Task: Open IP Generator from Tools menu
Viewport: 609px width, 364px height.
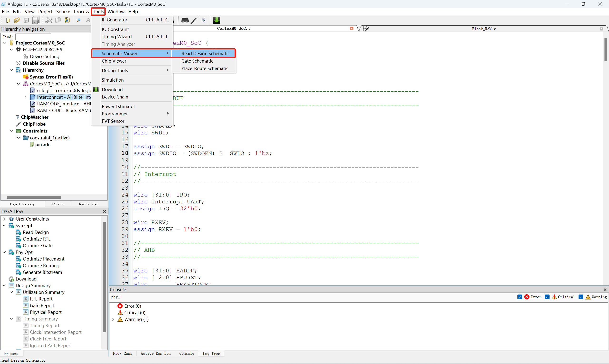Action: 133,20
